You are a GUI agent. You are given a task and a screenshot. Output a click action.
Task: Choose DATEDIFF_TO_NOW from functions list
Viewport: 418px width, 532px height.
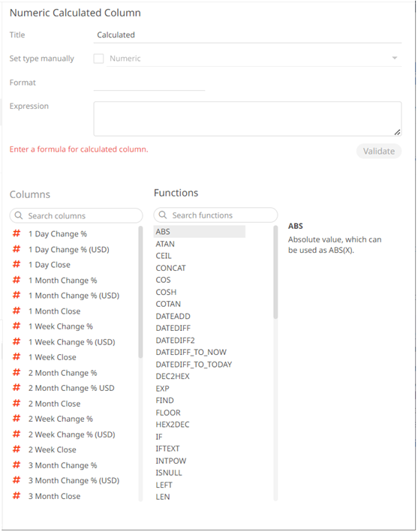pyautogui.click(x=191, y=352)
